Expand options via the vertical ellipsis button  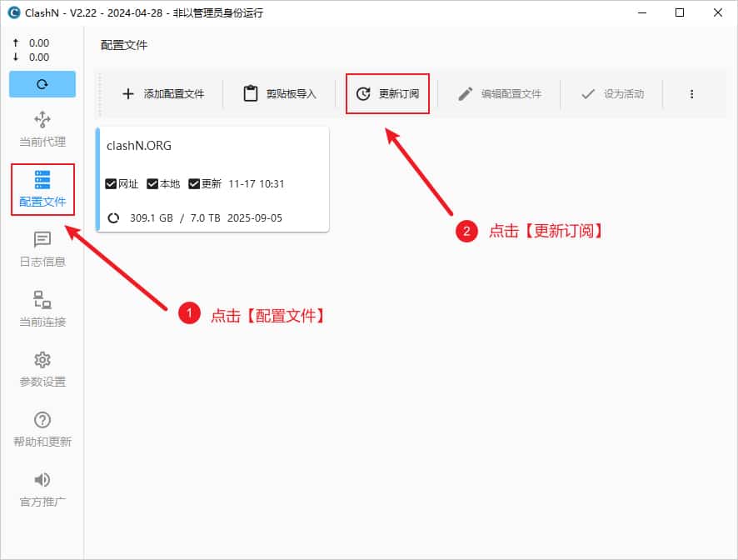(x=692, y=94)
